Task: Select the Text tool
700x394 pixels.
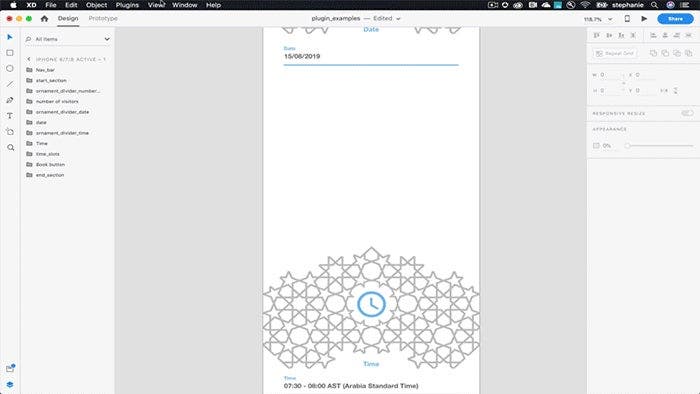Action: click(10, 116)
